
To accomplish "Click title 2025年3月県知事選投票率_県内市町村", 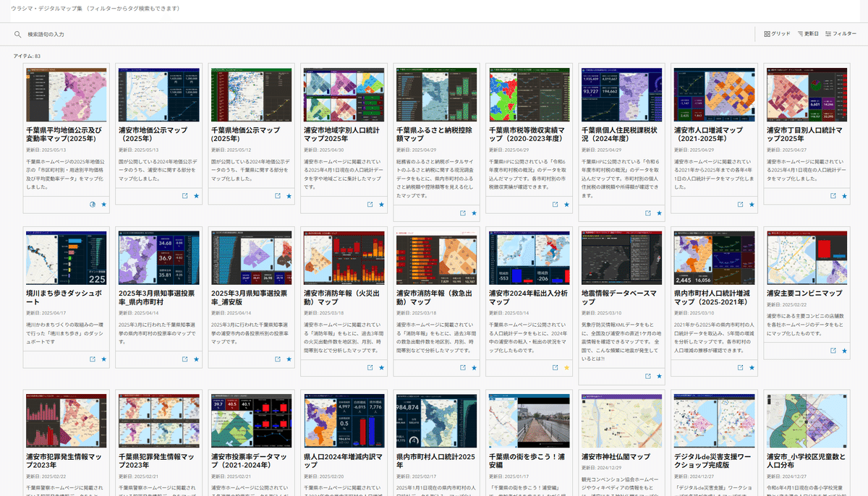I will 155,298.
